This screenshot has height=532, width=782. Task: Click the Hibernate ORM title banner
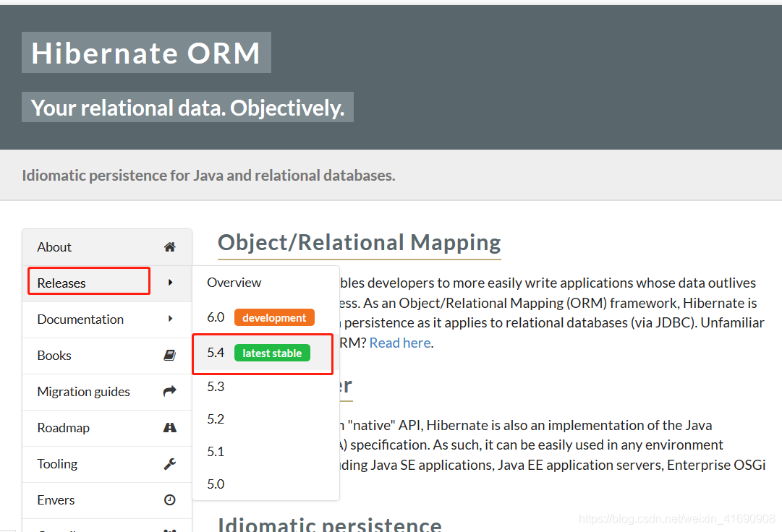[x=146, y=53]
